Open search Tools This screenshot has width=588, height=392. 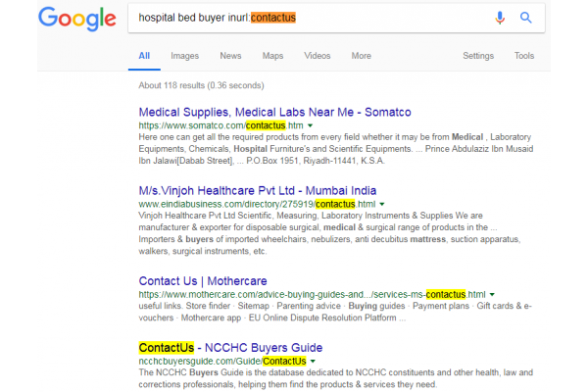click(x=524, y=56)
